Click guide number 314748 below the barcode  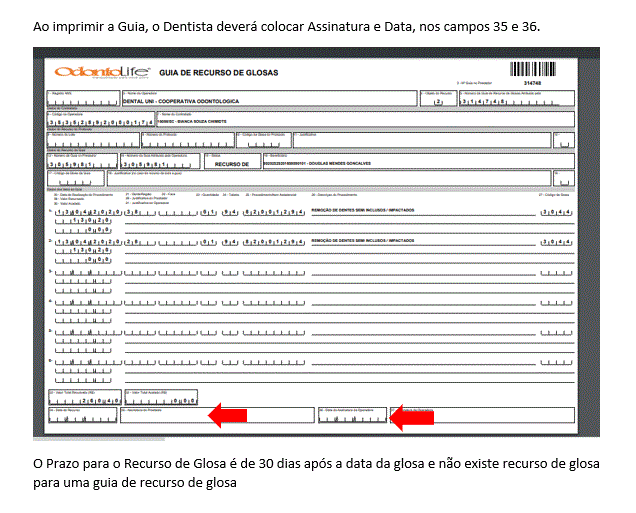(x=532, y=83)
